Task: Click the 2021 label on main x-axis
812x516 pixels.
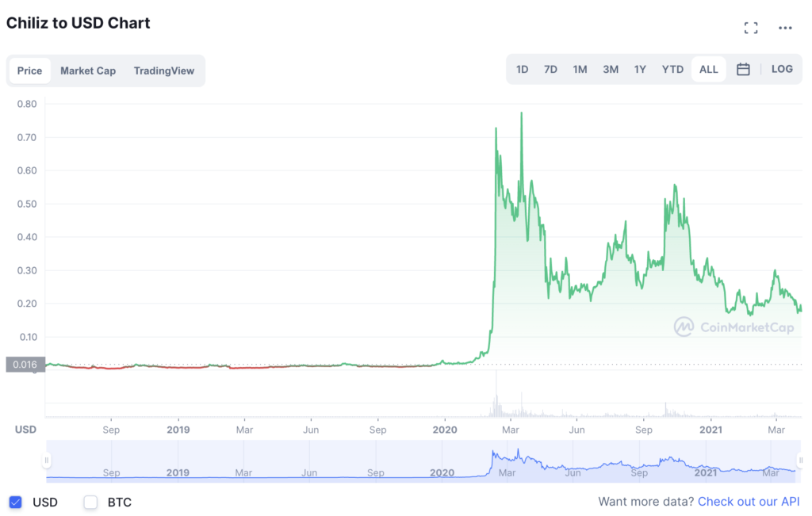Action: [710, 430]
